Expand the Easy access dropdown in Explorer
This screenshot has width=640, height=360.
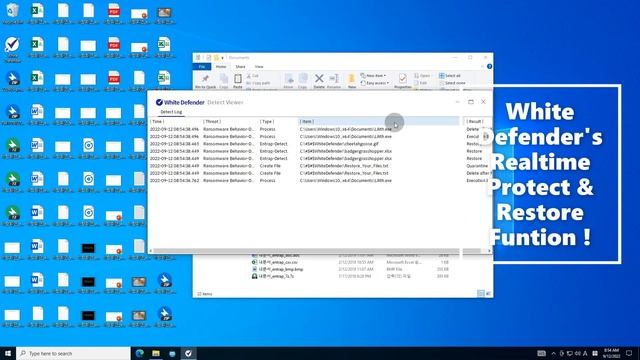tap(375, 83)
